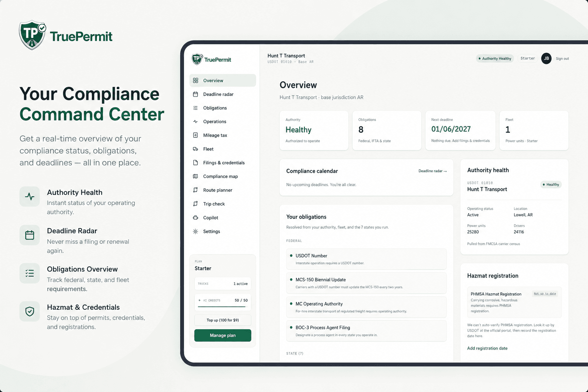
Task: Open MCS-150 Biennial Update obligation row
Action: click(366, 283)
